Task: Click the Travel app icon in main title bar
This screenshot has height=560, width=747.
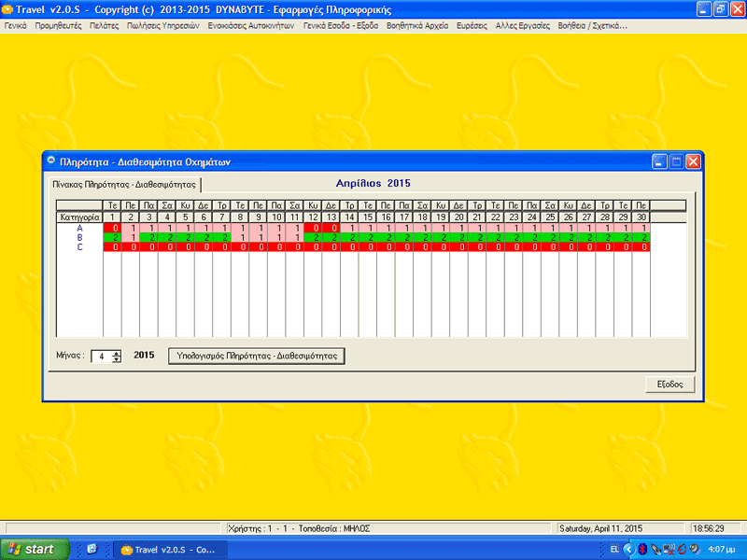Action: [7, 9]
